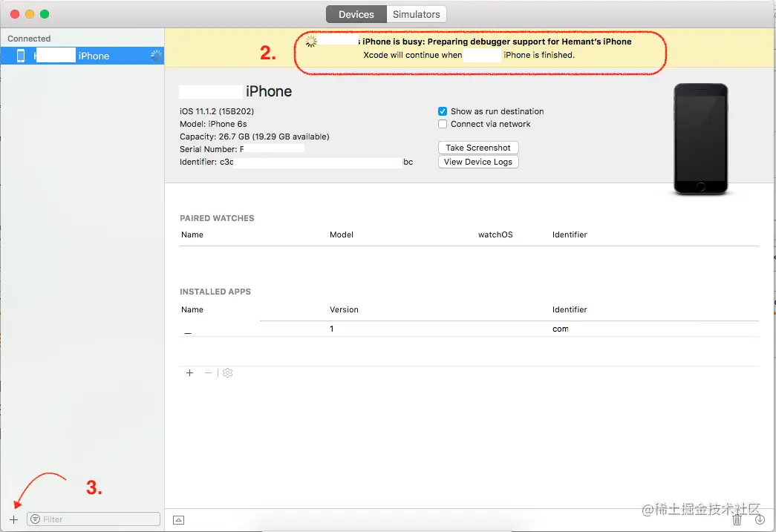Image resolution: width=776 pixels, height=532 pixels.
Task: Click the black iPhone device image
Action: coord(701,139)
